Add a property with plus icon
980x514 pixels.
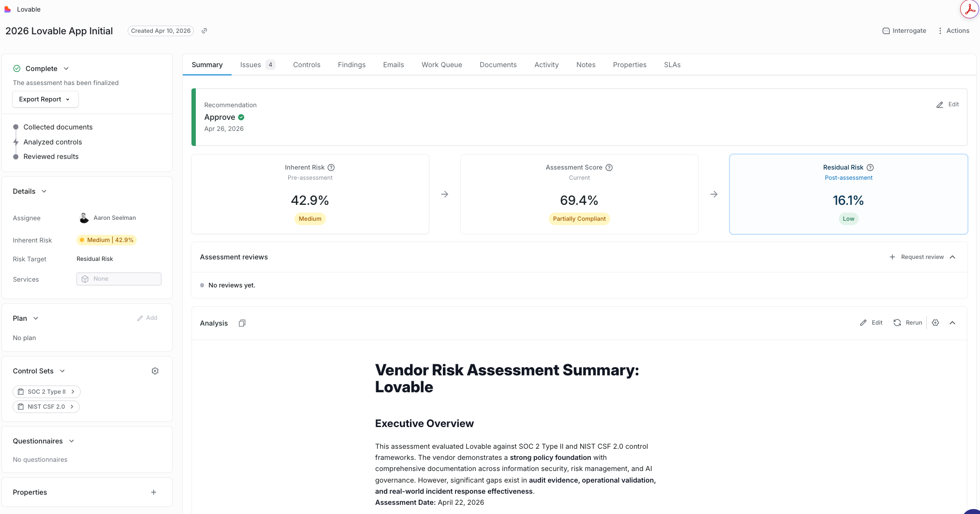point(154,492)
